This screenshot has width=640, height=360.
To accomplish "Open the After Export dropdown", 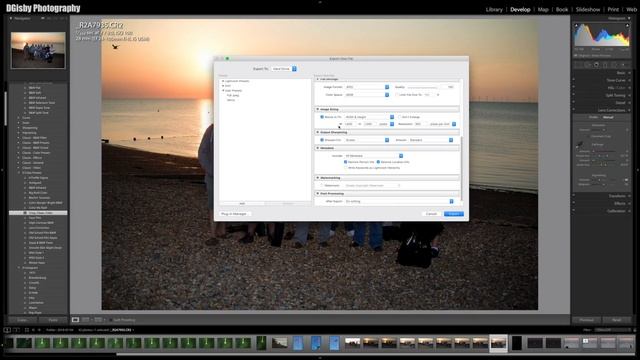I will (399, 201).
